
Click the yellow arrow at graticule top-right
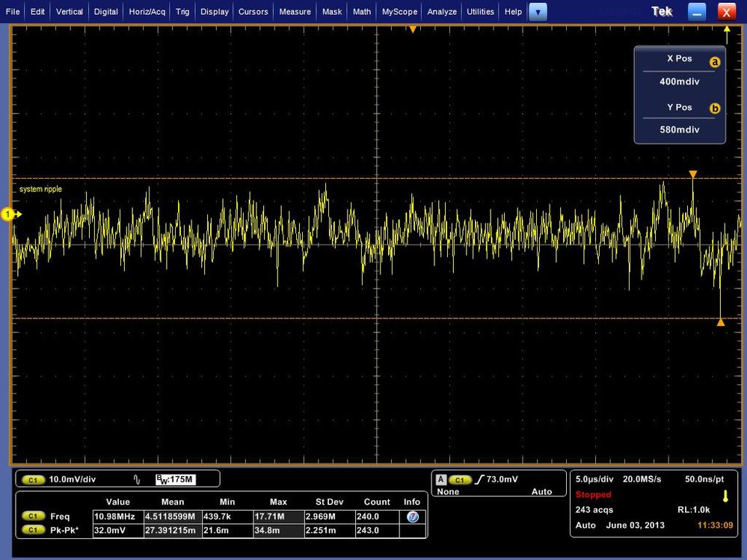pyautogui.click(x=727, y=34)
